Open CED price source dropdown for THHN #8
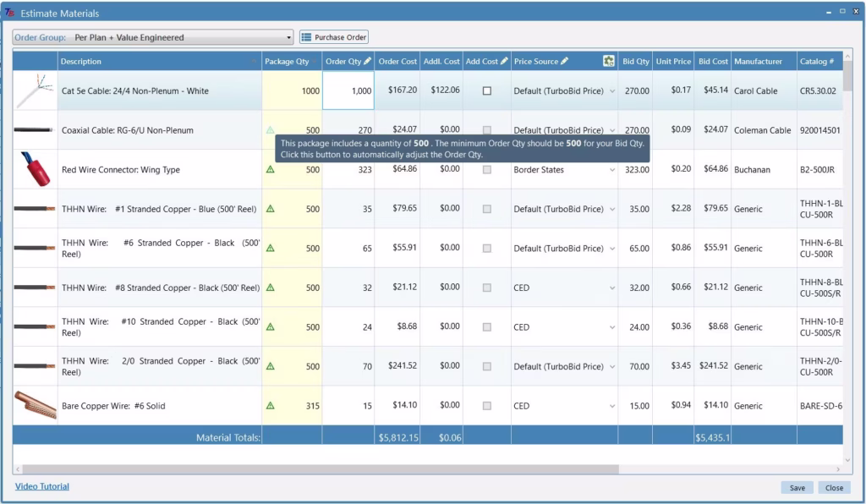Viewport: 866px width, 504px height. tap(612, 288)
